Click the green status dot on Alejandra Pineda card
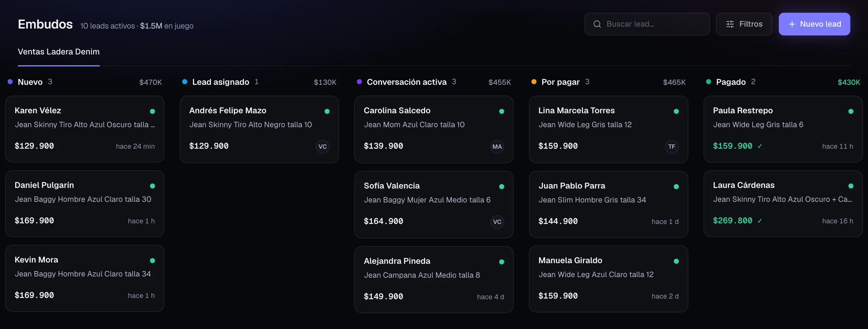The width and height of the screenshot is (868, 329). (x=501, y=262)
